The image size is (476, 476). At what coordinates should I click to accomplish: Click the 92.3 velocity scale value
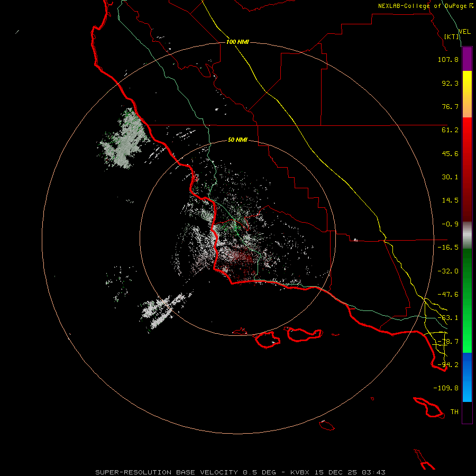point(450,83)
